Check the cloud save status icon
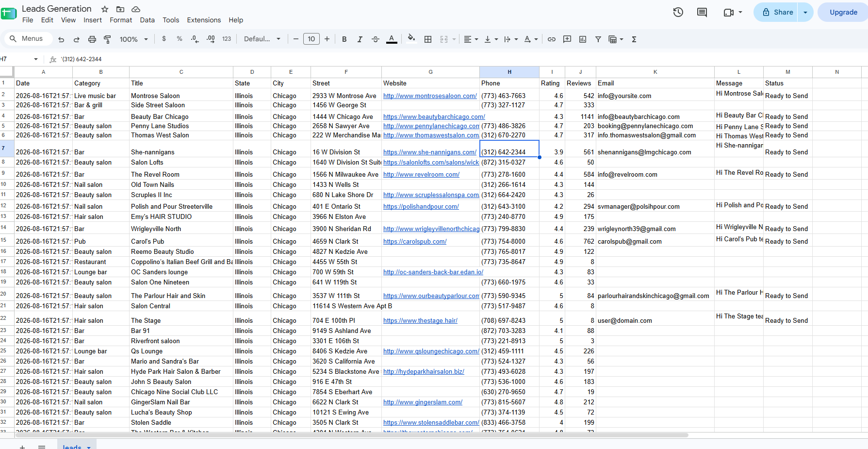This screenshot has width=868, height=449. pyautogui.click(x=136, y=9)
